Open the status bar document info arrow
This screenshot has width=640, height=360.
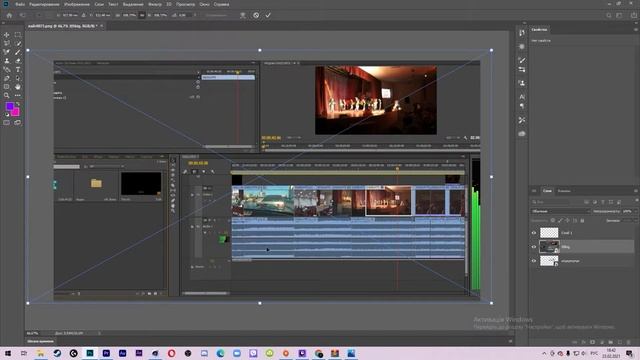99,333
